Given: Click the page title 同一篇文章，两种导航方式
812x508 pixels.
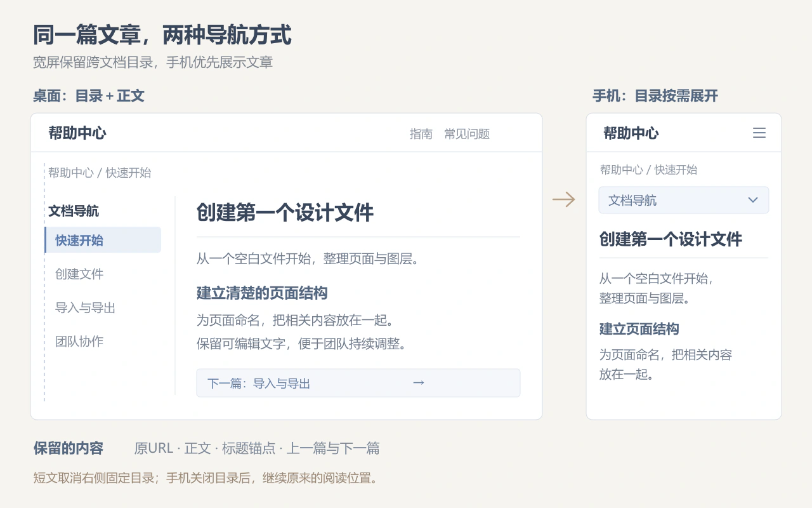Looking at the screenshot, I should (162, 35).
